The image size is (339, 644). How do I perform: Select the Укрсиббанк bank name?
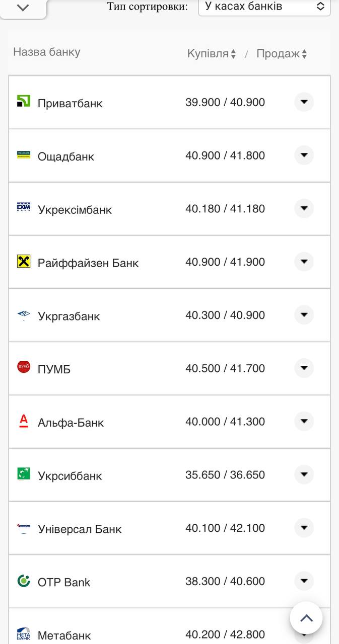click(70, 476)
